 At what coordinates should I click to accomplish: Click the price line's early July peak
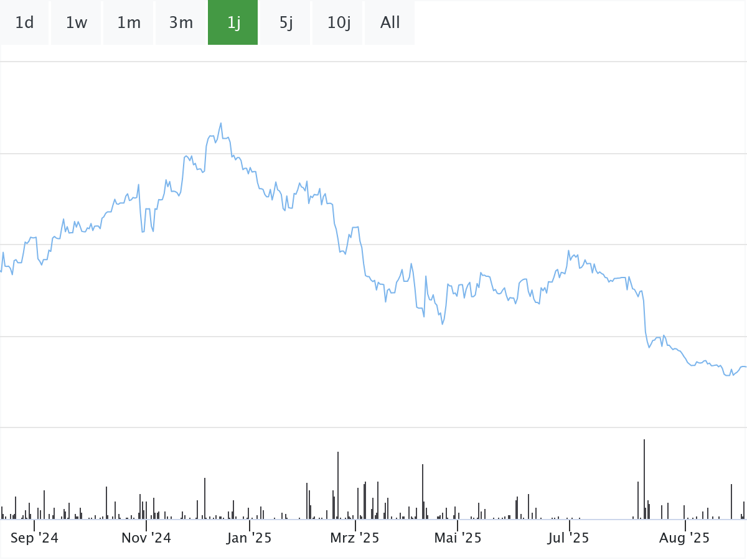coord(569,251)
